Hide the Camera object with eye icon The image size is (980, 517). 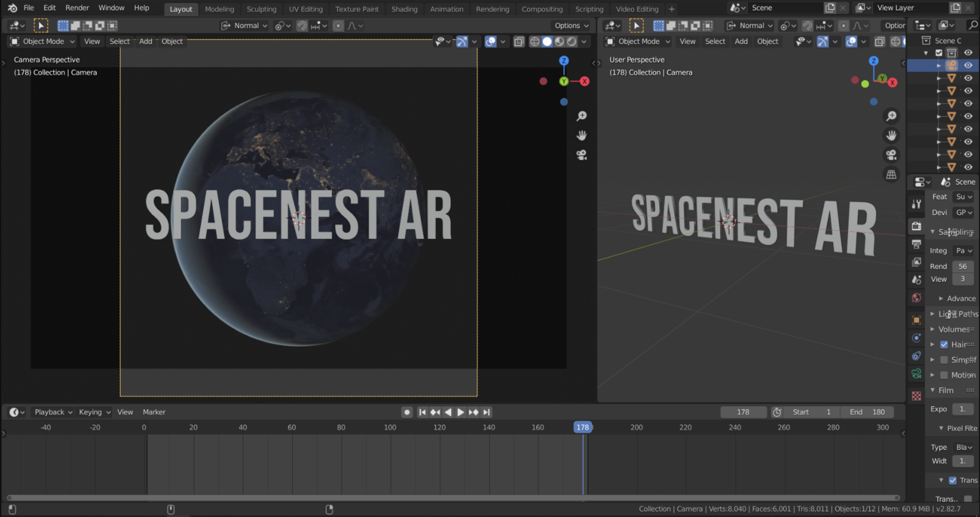(x=968, y=65)
